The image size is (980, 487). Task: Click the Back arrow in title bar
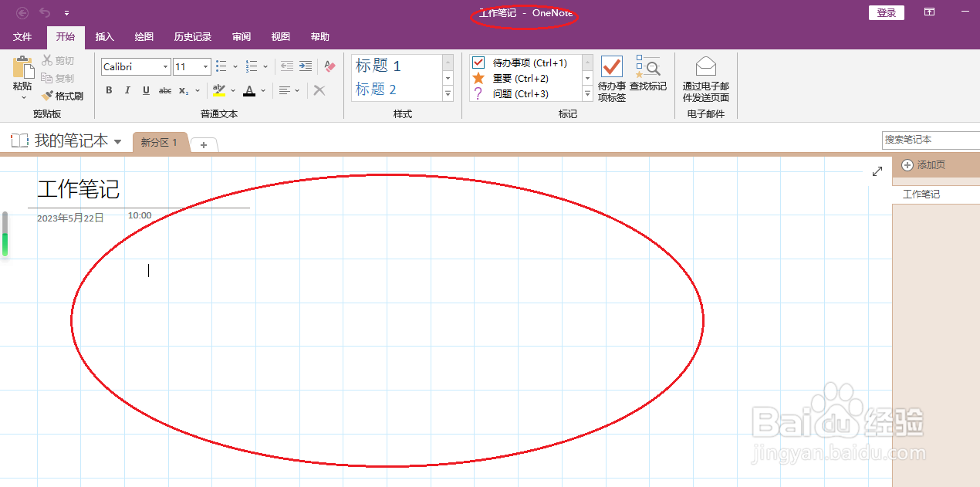(x=22, y=12)
